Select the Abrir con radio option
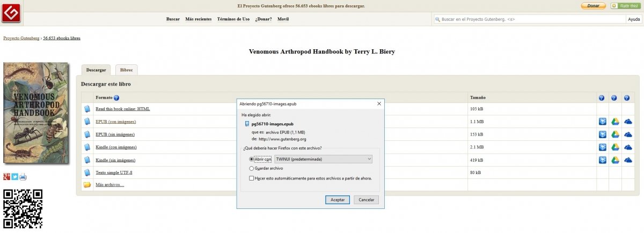Image resolution: width=644 pixels, height=233 pixels. pos(251,159)
